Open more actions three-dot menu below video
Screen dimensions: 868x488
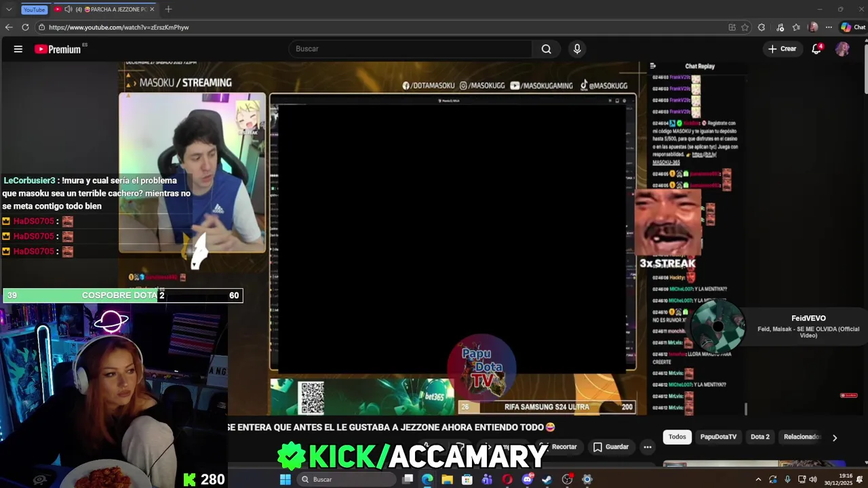[648, 447]
